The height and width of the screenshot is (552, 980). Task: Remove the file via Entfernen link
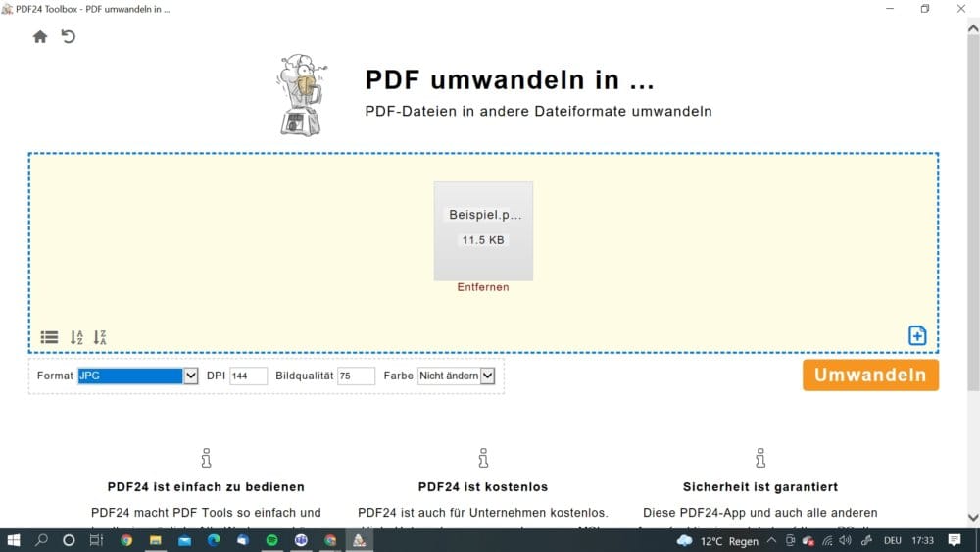pyautogui.click(x=483, y=287)
